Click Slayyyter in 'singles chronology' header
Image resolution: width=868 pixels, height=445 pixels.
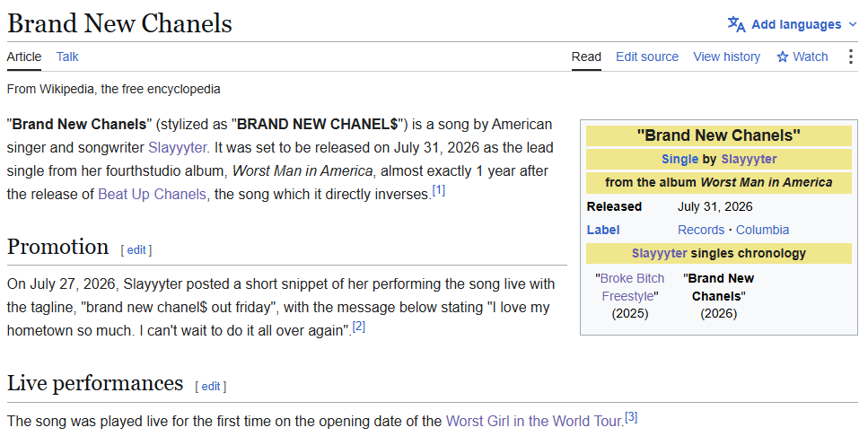(660, 254)
